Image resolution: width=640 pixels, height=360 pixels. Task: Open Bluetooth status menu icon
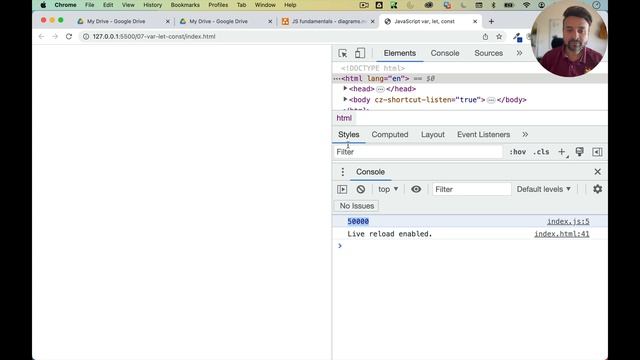pyautogui.click(x=493, y=5)
